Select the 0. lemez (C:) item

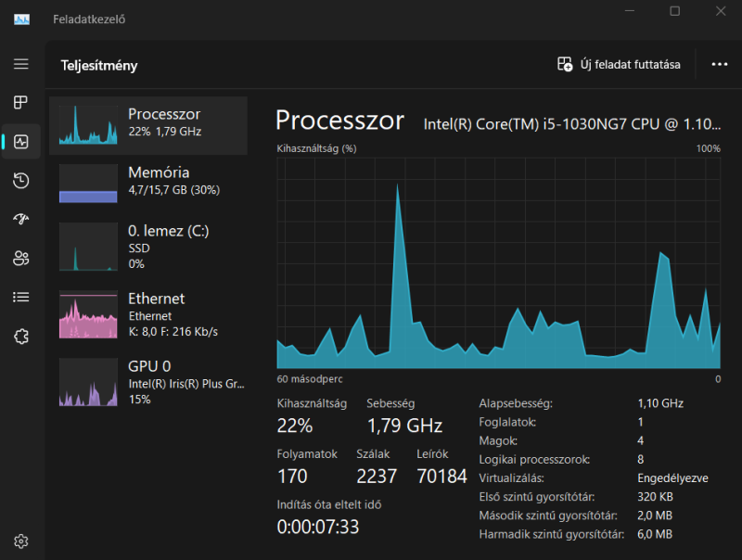[148, 247]
